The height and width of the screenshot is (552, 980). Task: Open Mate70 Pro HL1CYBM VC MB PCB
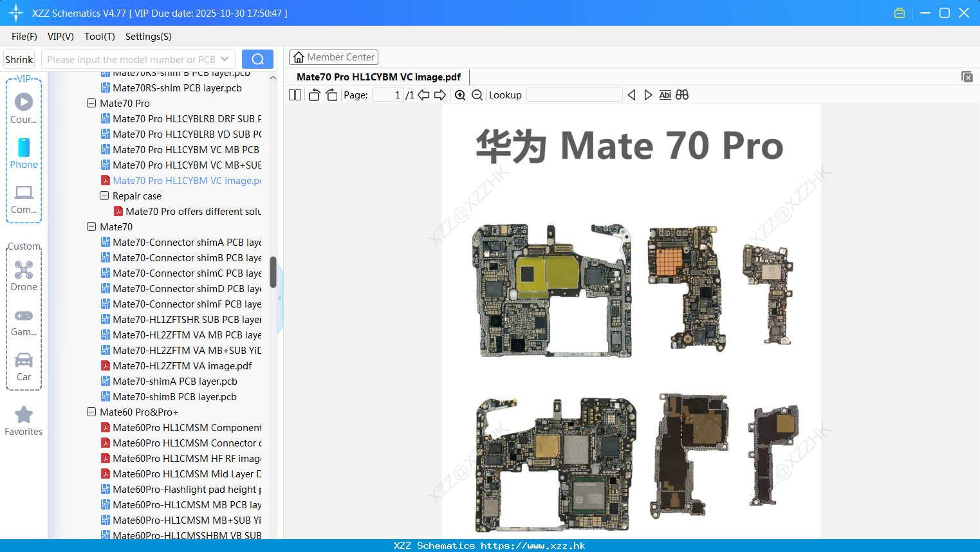180,150
